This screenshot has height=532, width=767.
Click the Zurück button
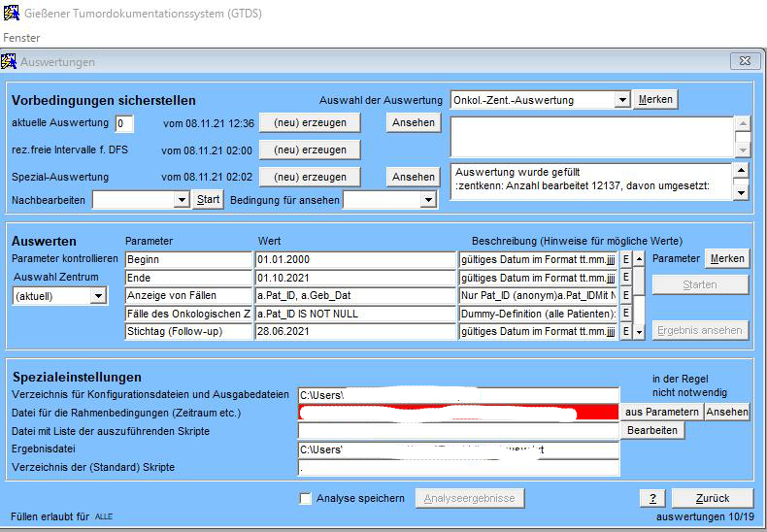[712, 498]
